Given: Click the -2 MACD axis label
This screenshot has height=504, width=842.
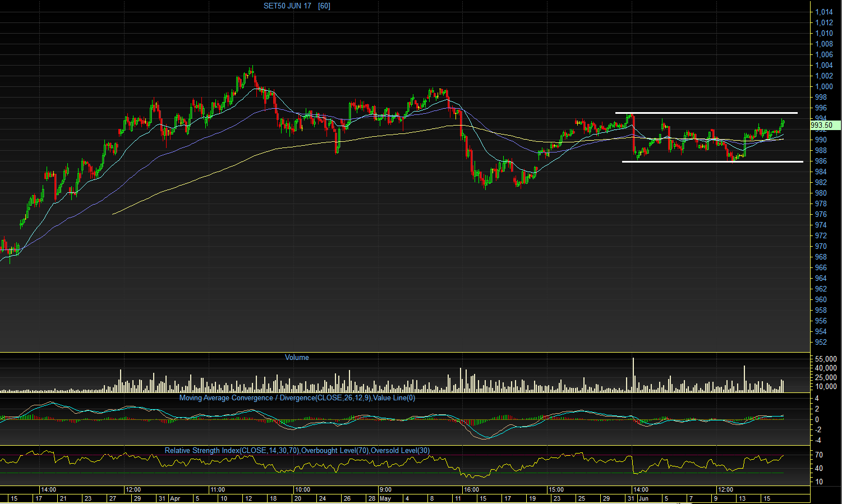Looking at the screenshot, I should coord(818,430).
